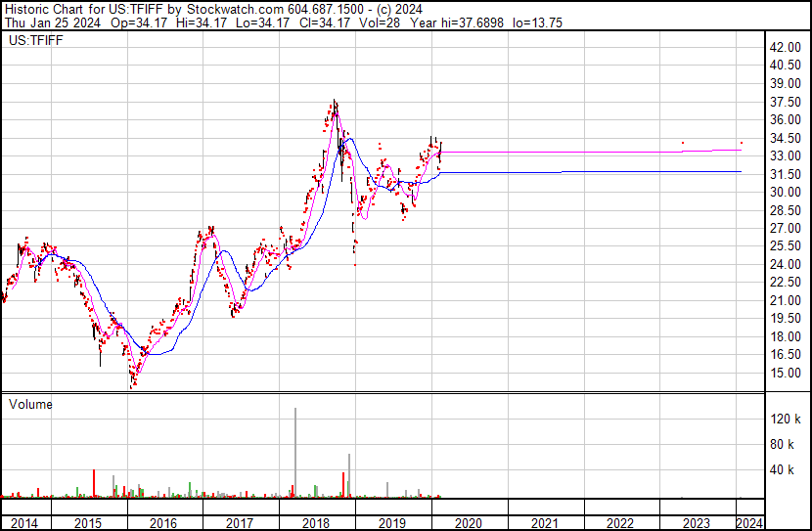
Task: Select the 2022 year label
Action: click(x=620, y=523)
